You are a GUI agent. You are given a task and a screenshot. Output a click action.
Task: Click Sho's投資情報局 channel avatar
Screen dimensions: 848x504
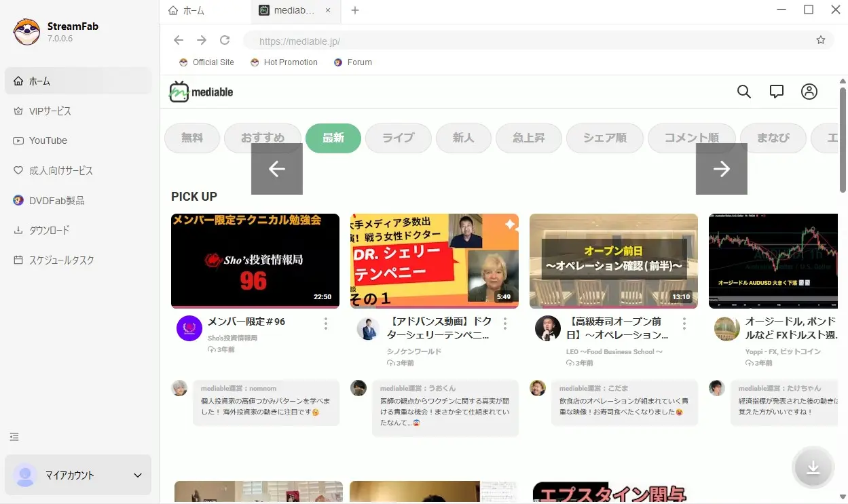click(189, 328)
